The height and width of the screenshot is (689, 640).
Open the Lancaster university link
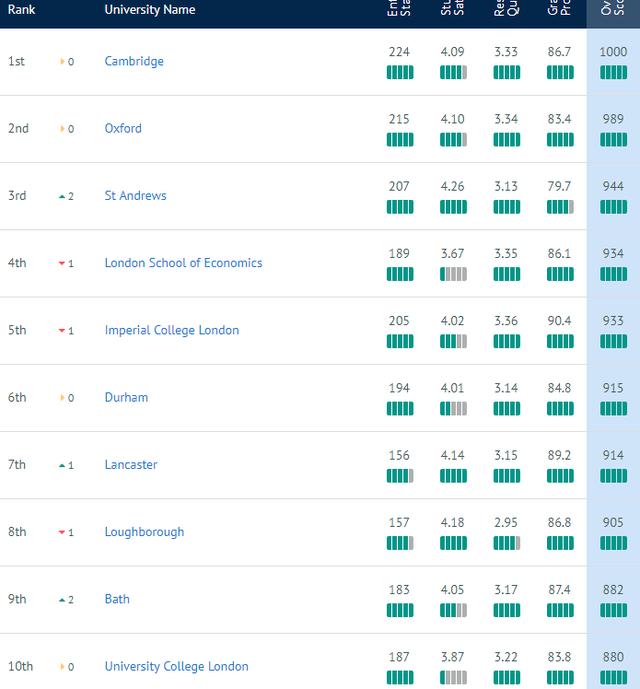point(131,464)
